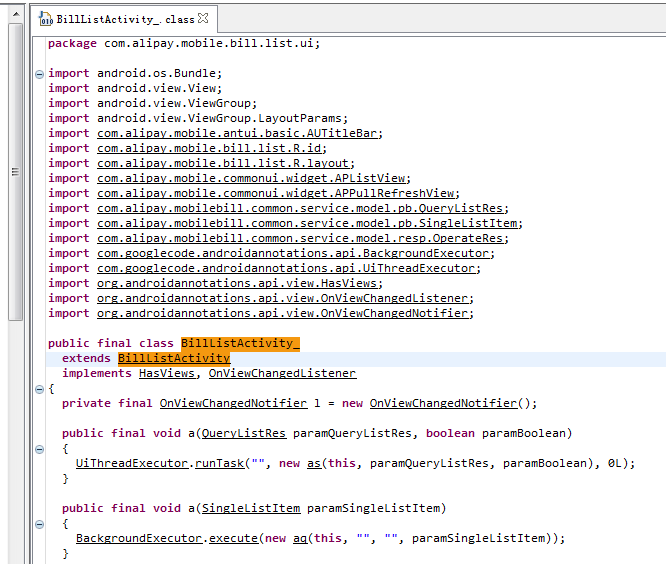666x564 pixels.
Task: Open the pb.SingleListItem import link
Action: [307, 223]
